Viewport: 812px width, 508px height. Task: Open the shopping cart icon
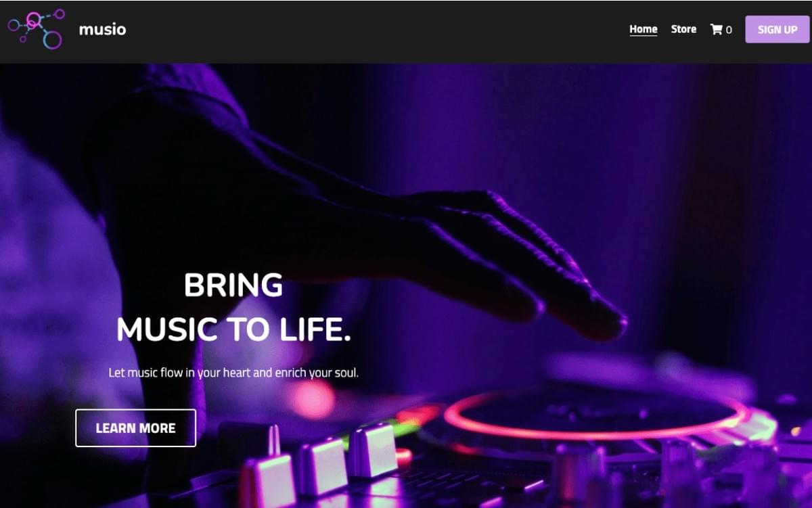tap(716, 30)
